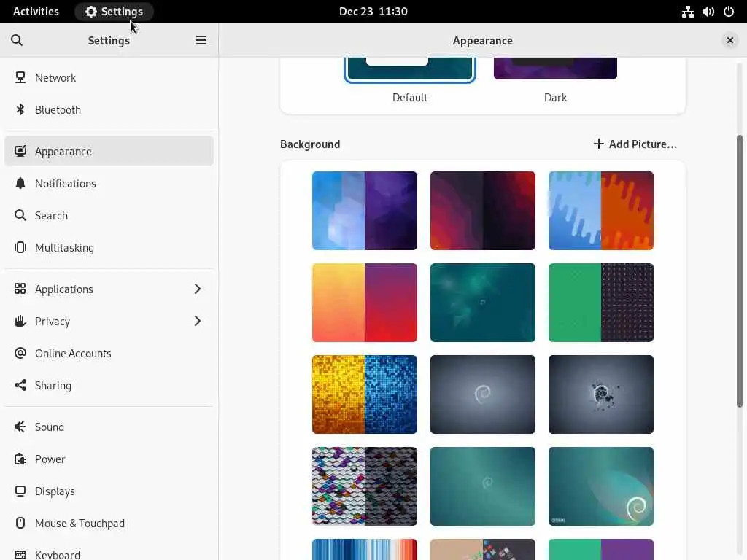Open network status icon in top bar

[687, 12]
